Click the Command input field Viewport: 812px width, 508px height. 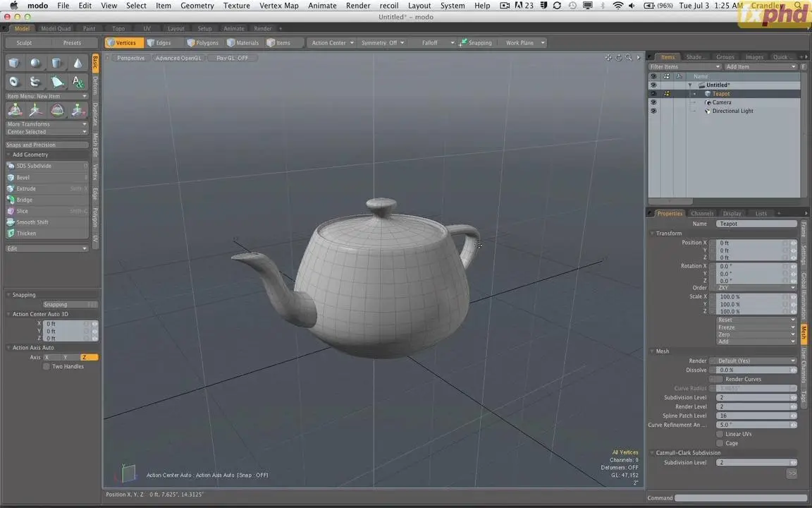pos(741,498)
